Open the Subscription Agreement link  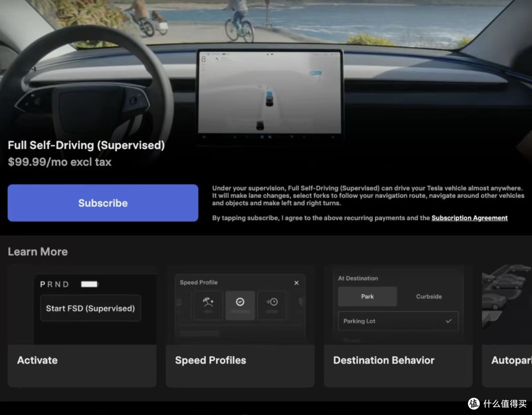pyautogui.click(x=469, y=218)
